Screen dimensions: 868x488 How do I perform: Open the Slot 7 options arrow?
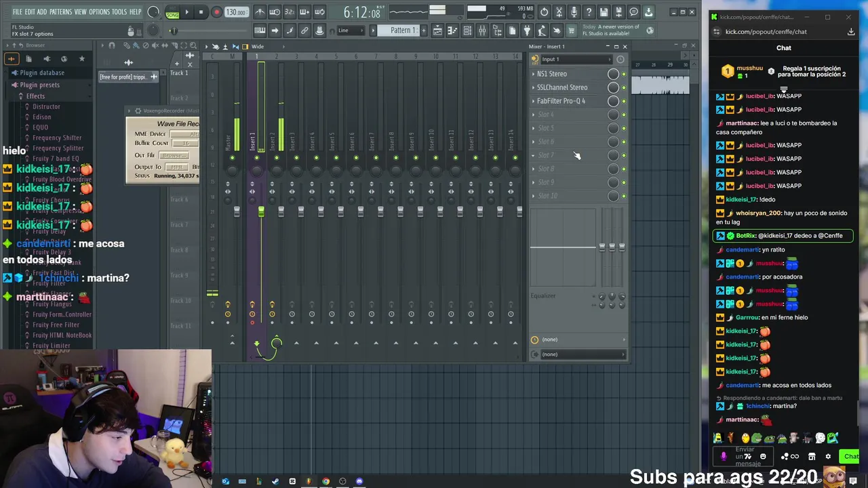[x=534, y=155]
